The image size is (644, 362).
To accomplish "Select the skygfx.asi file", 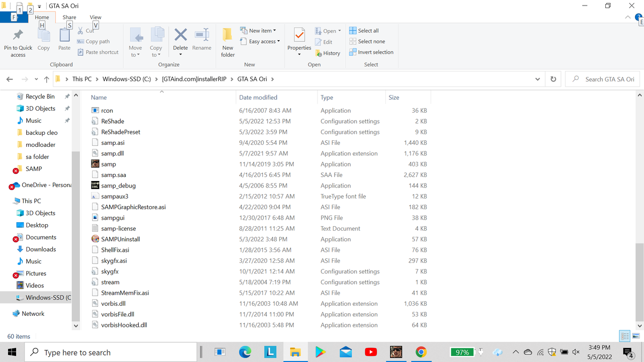I will click(114, 260).
